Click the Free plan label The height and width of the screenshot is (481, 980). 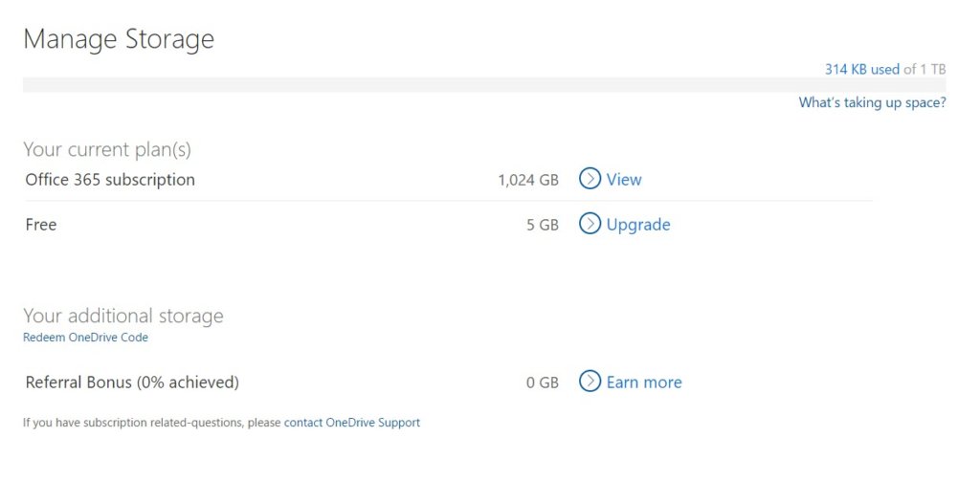41,225
